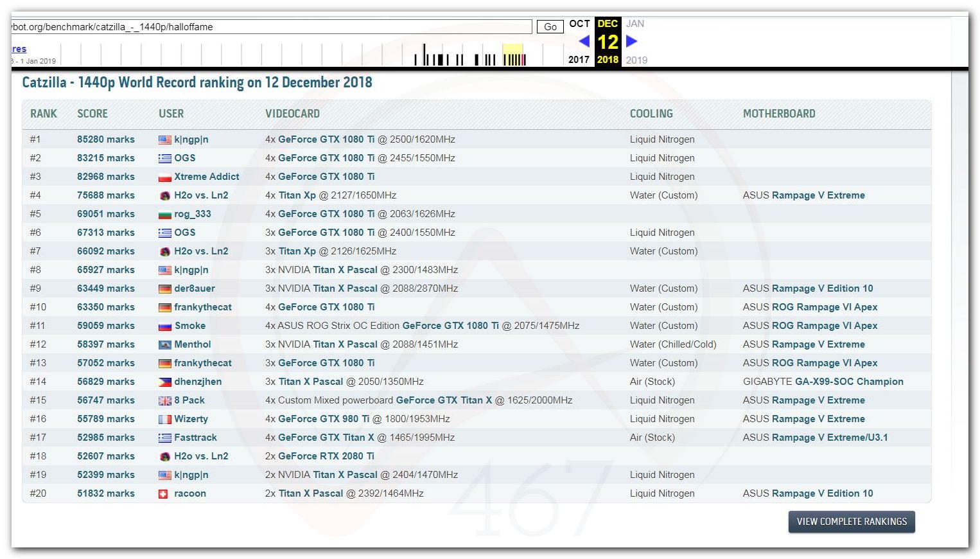
Task: Click the View Complete Rankings button
Action: coord(852,522)
